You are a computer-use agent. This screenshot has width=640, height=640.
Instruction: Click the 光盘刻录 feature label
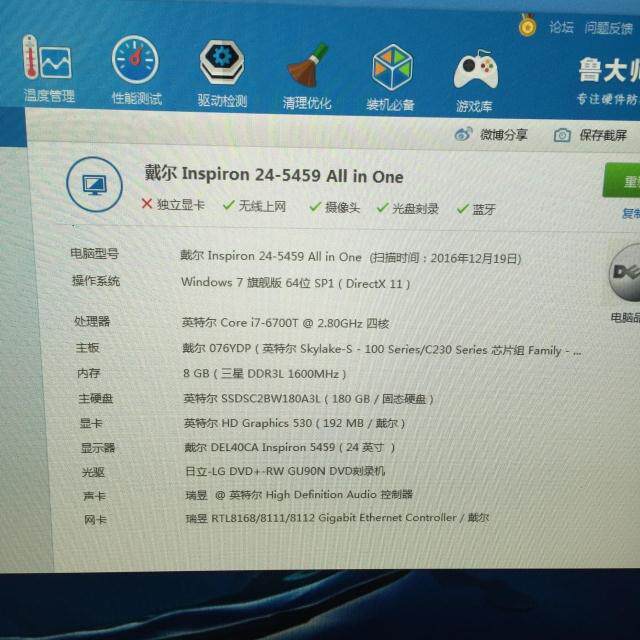(415, 209)
